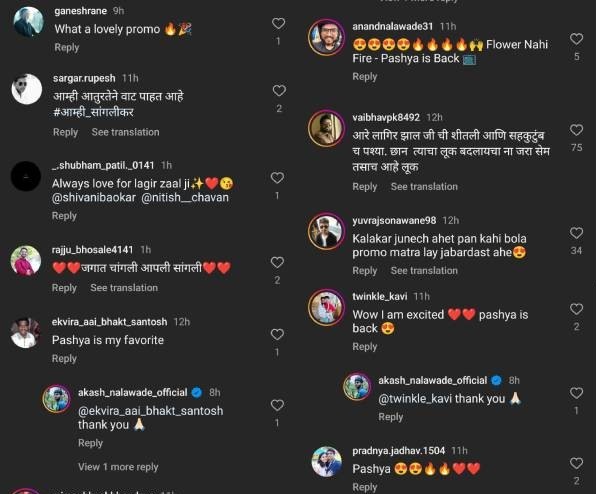This screenshot has width=596, height=494.
Task: Open anandnalawade31's profile picture
Action: coord(326,37)
